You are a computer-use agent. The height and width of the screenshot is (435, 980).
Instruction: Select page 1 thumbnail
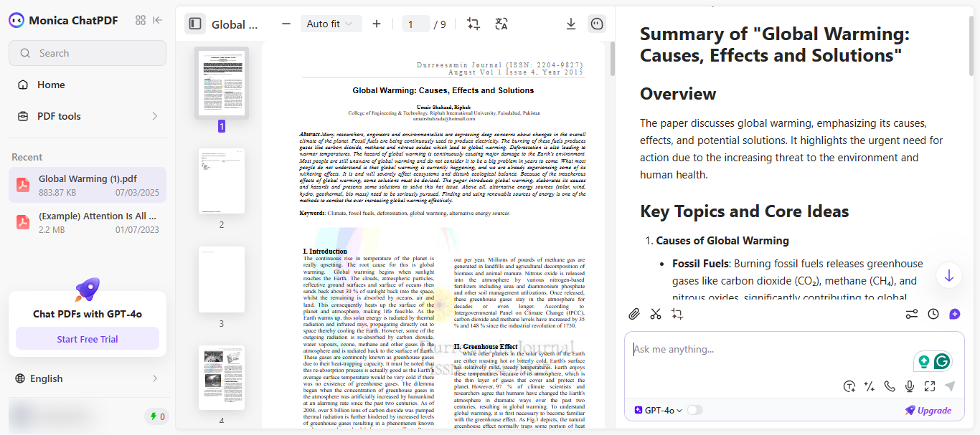[x=222, y=82]
